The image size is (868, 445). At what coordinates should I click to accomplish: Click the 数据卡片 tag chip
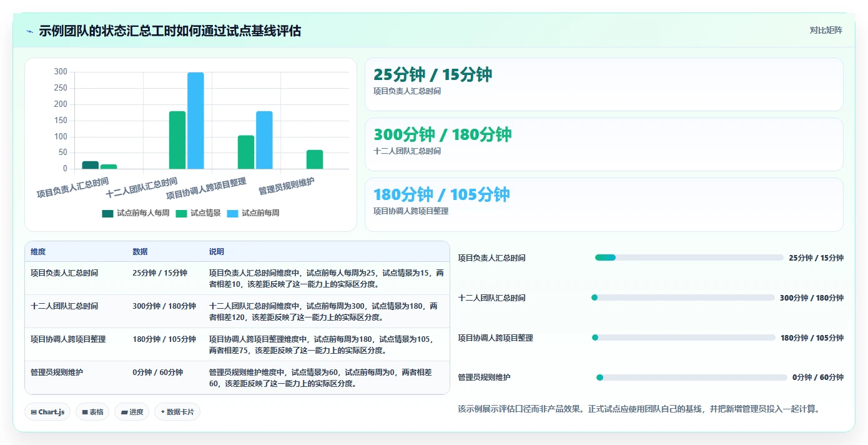177,412
